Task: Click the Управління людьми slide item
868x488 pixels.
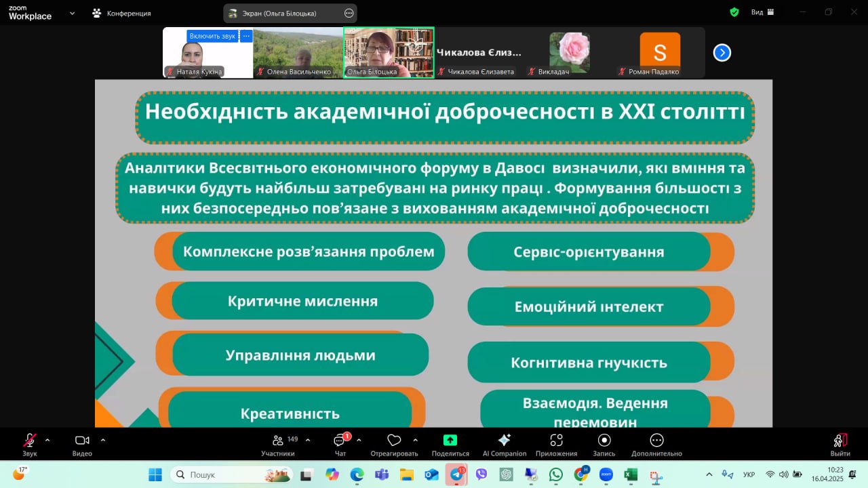Action: pyautogui.click(x=300, y=355)
